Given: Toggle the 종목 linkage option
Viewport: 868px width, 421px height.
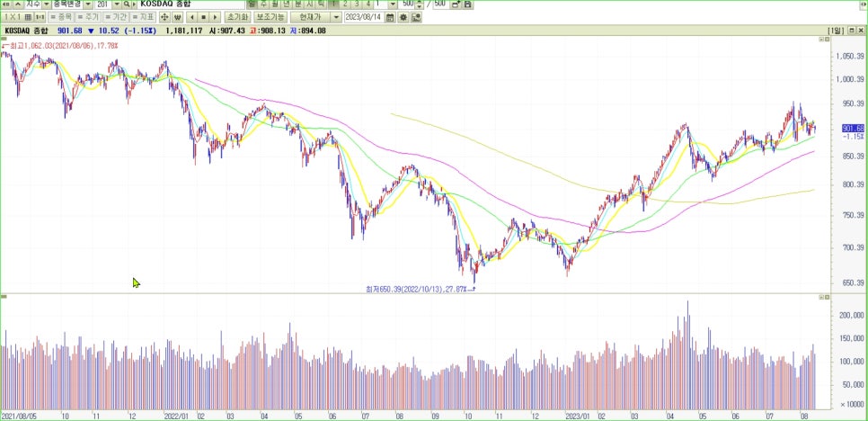Looking at the screenshot, I should pyautogui.click(x=63, y=17).
